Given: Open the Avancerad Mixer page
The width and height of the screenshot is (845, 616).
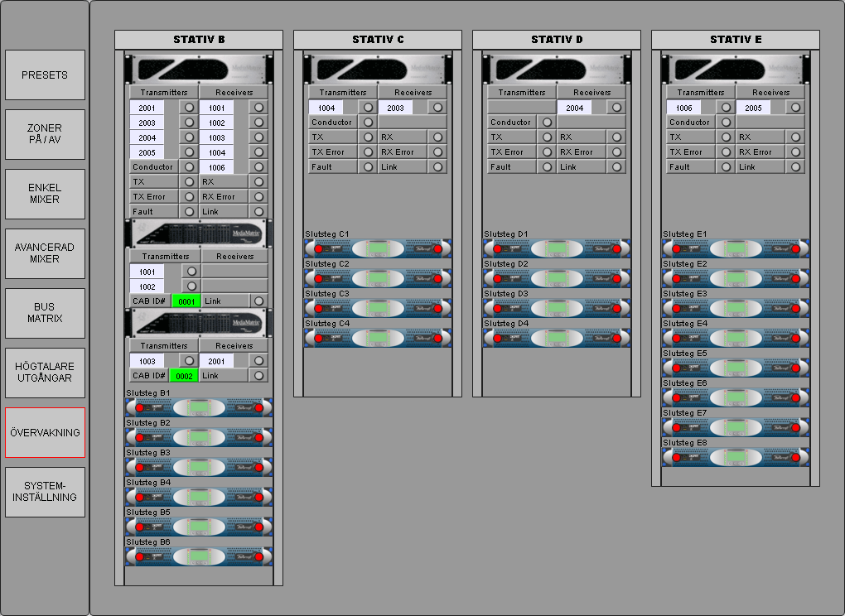Looking at the screenshot, I should click(45, 254).
